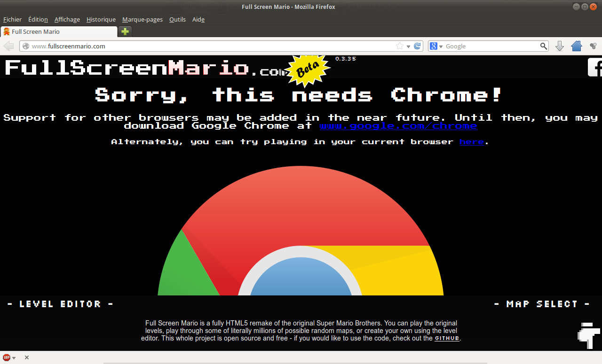602x364 pixels.
Task: Open the Marque-pages menu
Action: 143,19
